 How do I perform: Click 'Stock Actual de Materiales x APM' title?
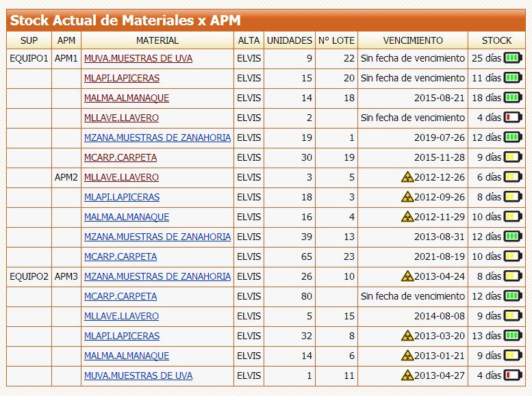[x=125, y=21]
